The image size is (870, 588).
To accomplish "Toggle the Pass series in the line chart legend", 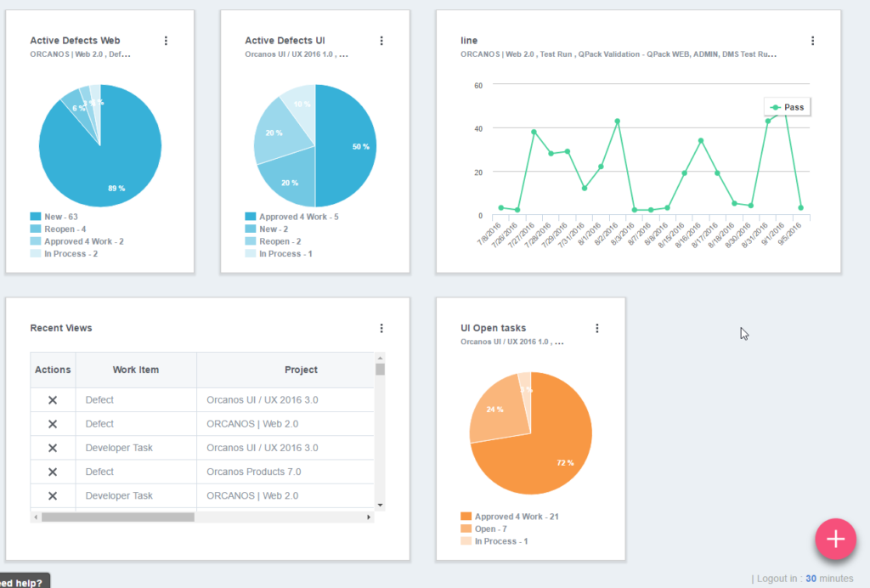I will 787,106.
